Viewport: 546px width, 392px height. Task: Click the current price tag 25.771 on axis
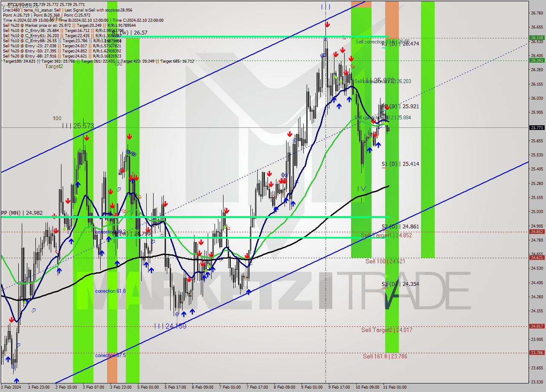click(537, 127)
